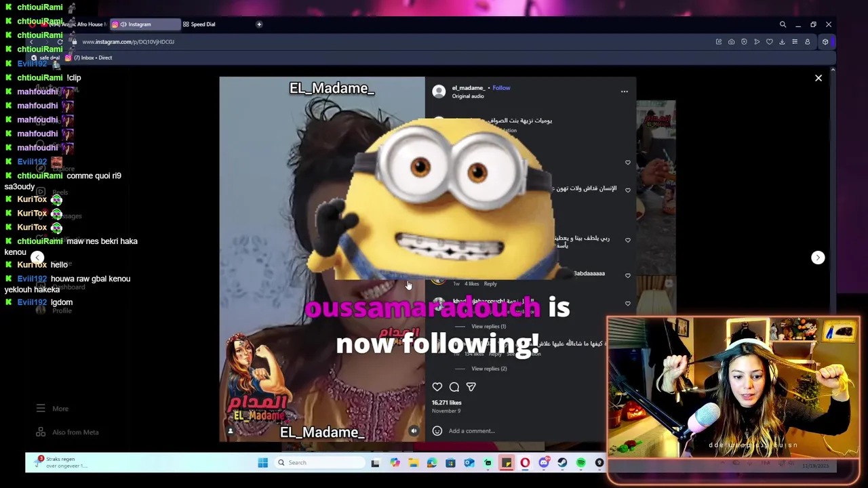
Task: Open Task View on taskbar
Action: [x=375, y=463]
